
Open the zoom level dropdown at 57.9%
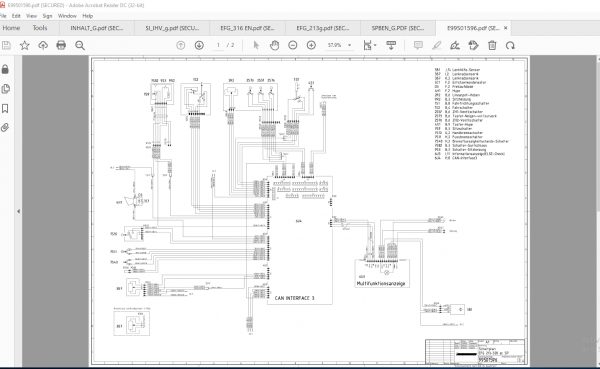[x=339, y=45]
